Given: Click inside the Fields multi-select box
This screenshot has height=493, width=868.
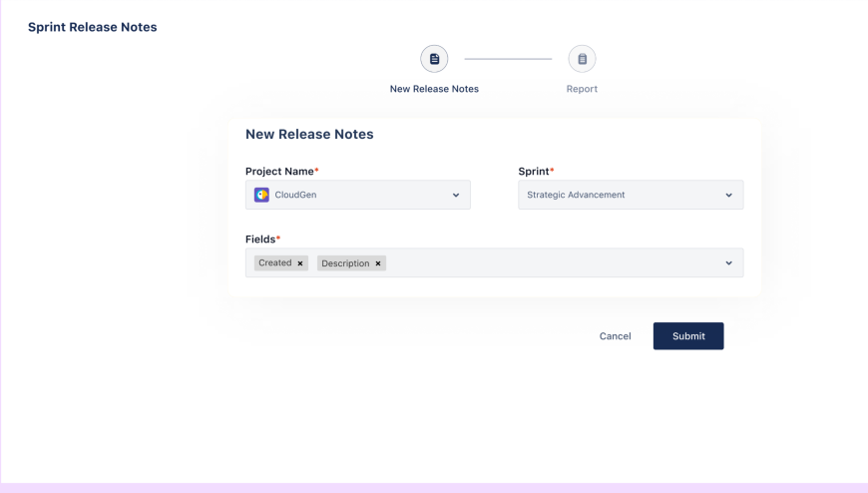Looking at the screenshot, I should [494, 262].
